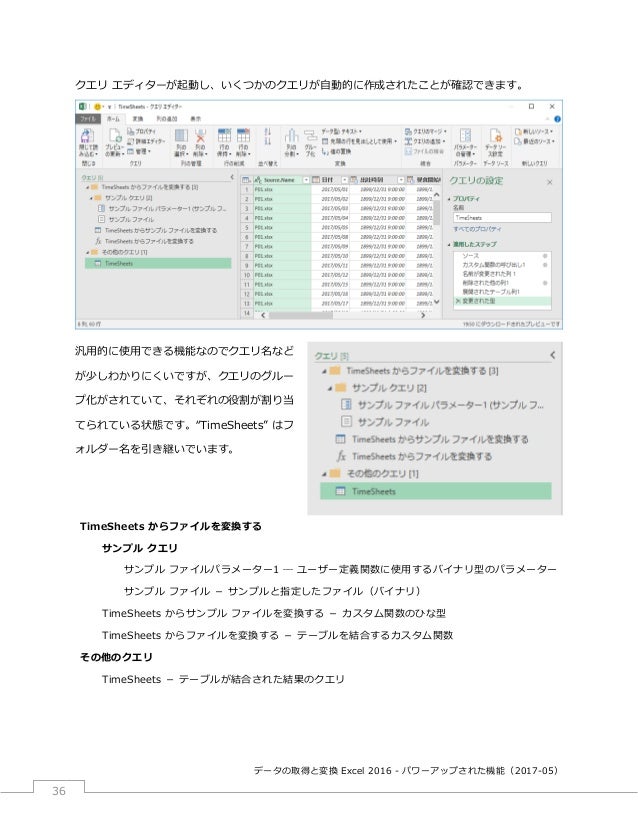Click Keep Rows (行の保持) icon
The width and height of the screenshot is (638, 826).
pyautogui.click(x=224, y=135)
